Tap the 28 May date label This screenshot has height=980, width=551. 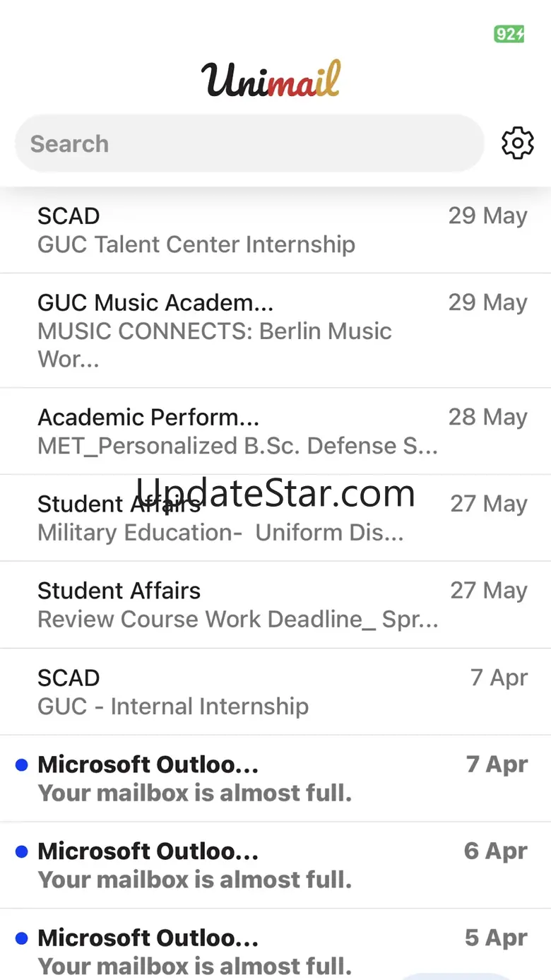click(487, 417)
